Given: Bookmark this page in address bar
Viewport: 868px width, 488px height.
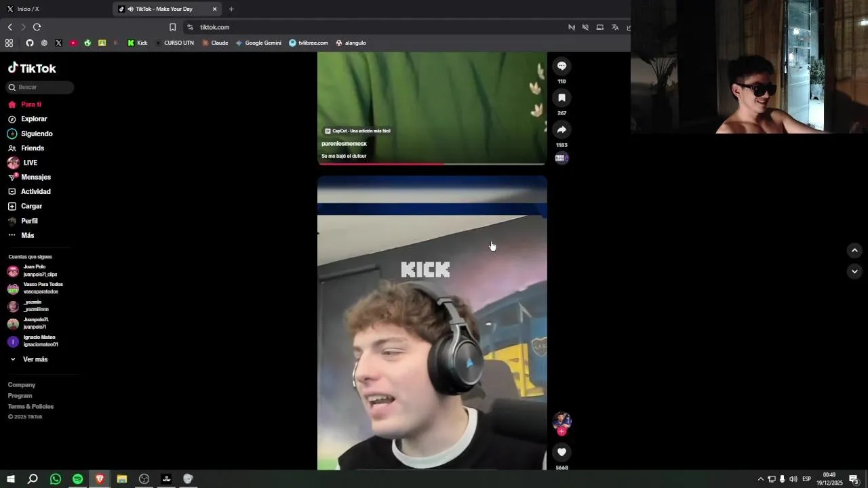Looking at the screenshot, I should point(172,27).
